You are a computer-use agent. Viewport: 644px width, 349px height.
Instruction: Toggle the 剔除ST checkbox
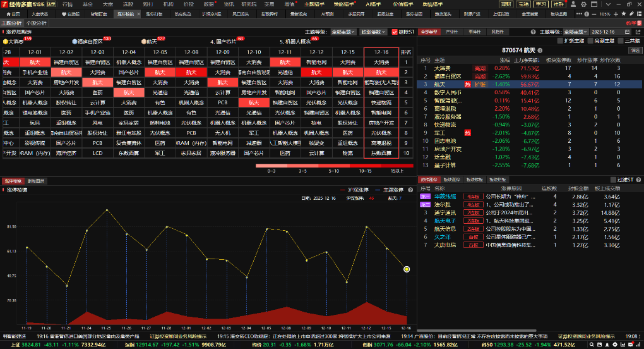[395, 32]
